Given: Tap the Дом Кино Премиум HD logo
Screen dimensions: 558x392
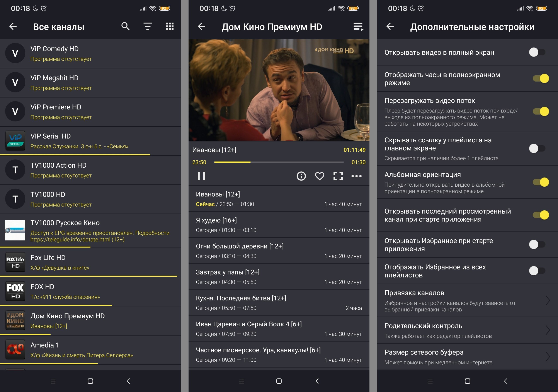Looking at the screenshot, I should coord(15,320).
